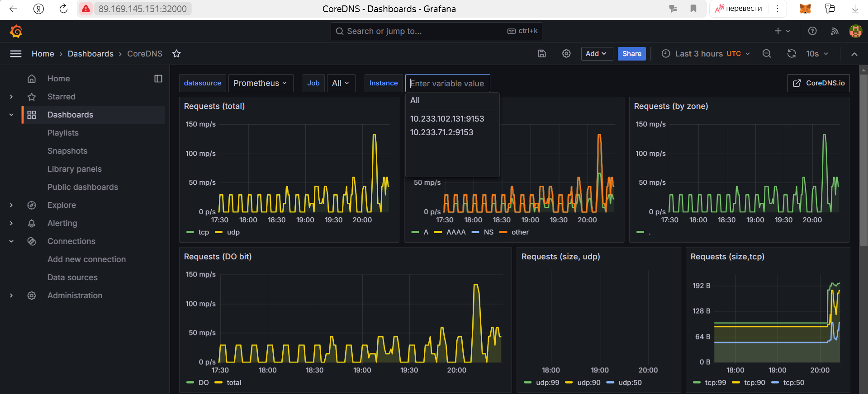Open Playlists in the sidebar

63,133
